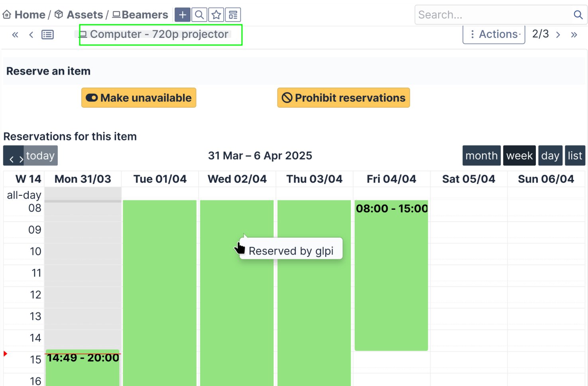Viewport: 588px width, 386px height.
Task: Switch calendar to month view
Action: click(481, 156)
